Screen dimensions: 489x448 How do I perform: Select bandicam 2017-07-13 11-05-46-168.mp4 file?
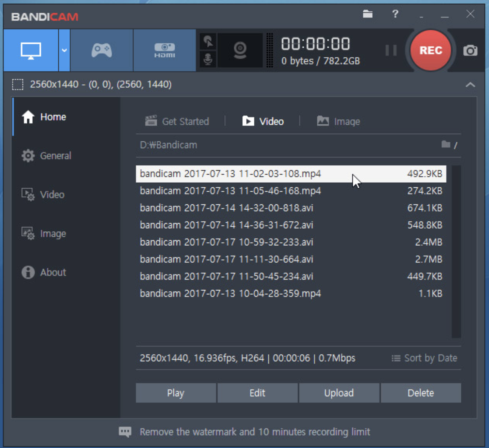click(291, 191)
